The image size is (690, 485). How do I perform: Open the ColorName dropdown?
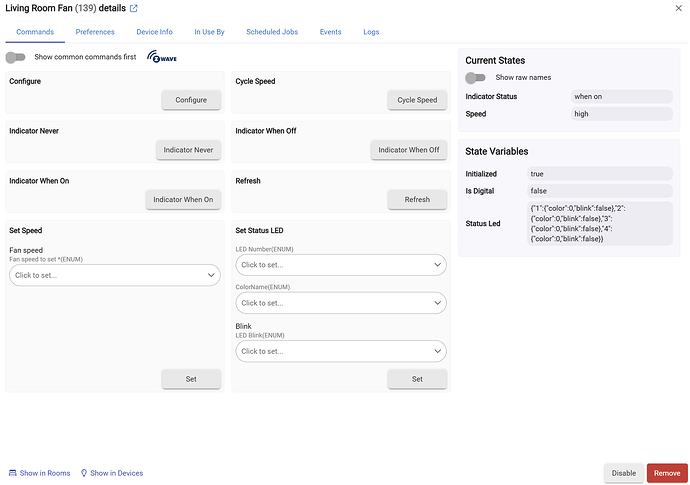[340, 303]
